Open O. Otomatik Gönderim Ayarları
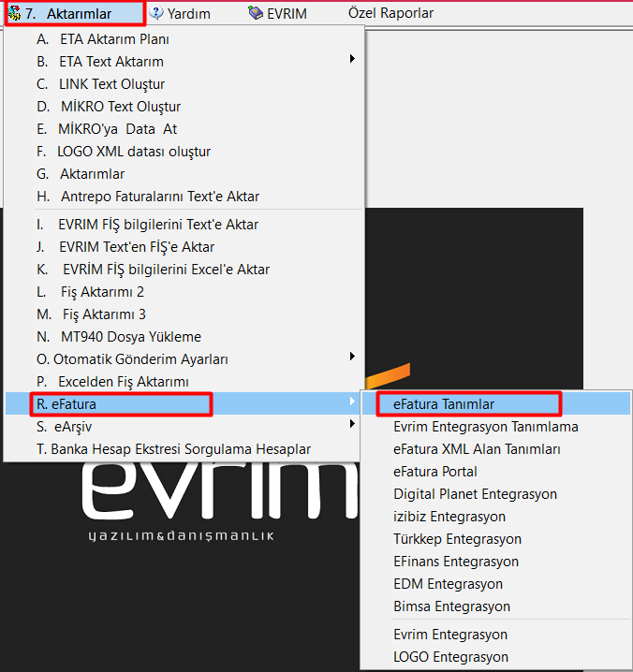This screenshot has width=633, height=672. [x=184, y=359]
